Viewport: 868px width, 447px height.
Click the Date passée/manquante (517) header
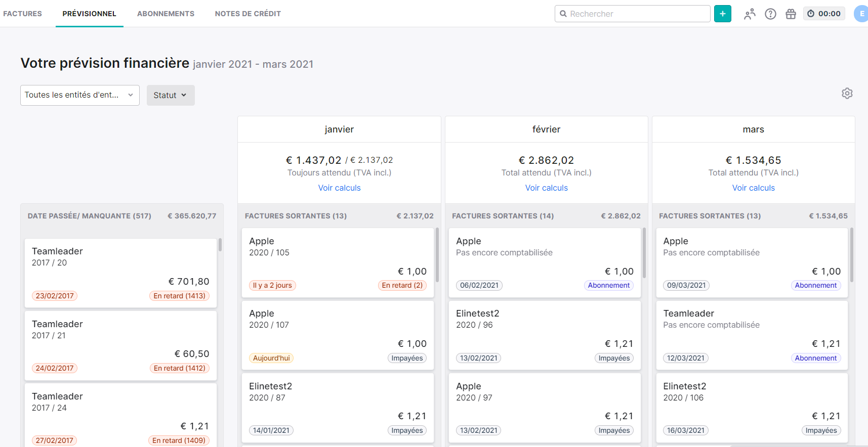coord(90,216)
